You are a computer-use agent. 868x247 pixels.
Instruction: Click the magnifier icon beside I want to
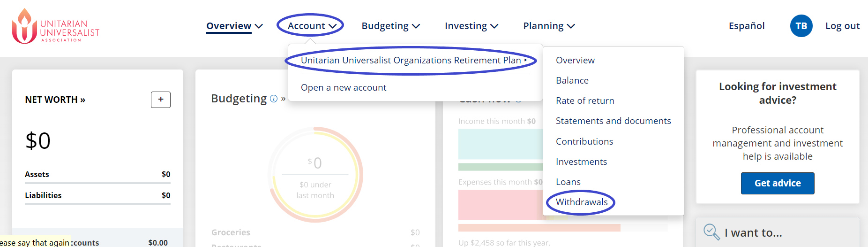click(711, 232)
